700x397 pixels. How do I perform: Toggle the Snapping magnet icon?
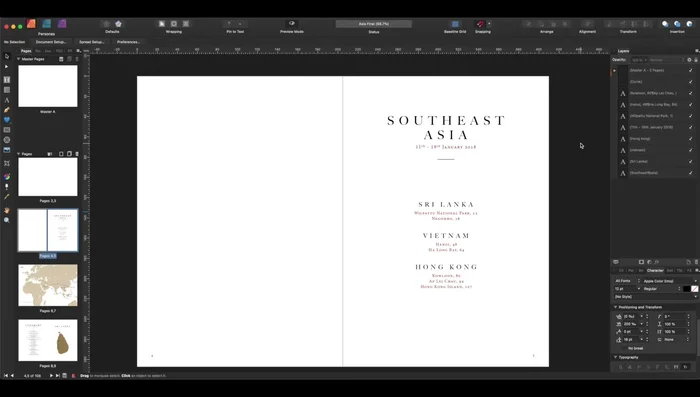coord(480,24)
